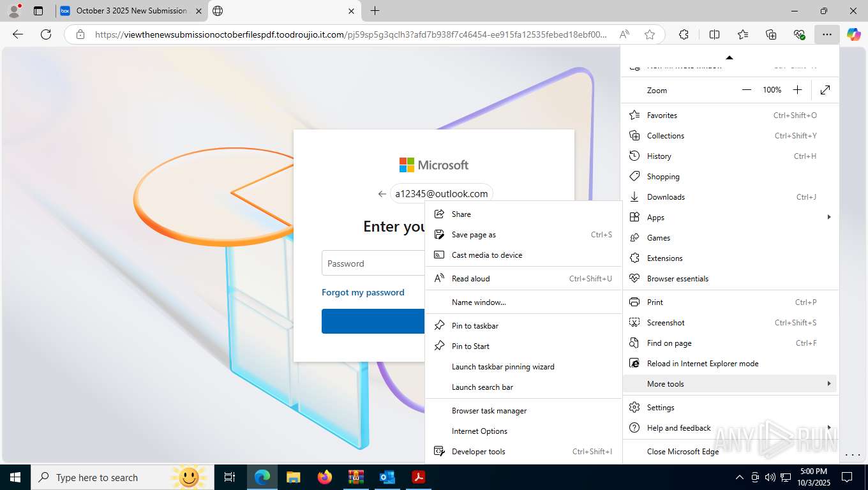Select Name window... option
The width and height of the screenshot is (868, 490).
pyautogui.click(x=523, y=302)
